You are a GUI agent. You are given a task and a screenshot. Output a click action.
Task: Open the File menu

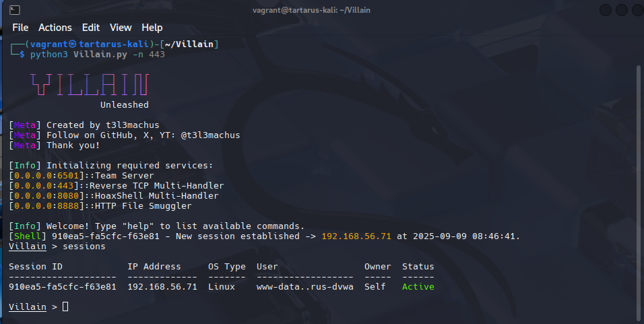(x=20, y=28)
